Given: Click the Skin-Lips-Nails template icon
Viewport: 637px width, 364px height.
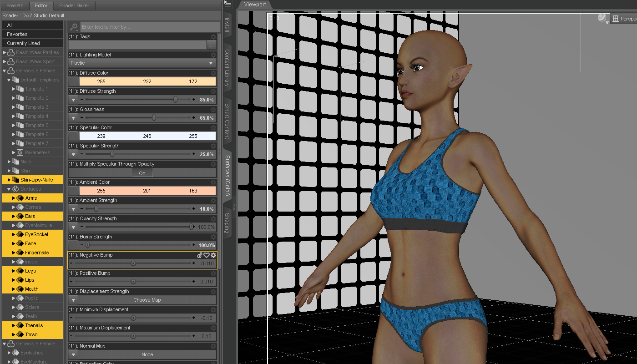Looking at the screenshot, I should (16, 180).
